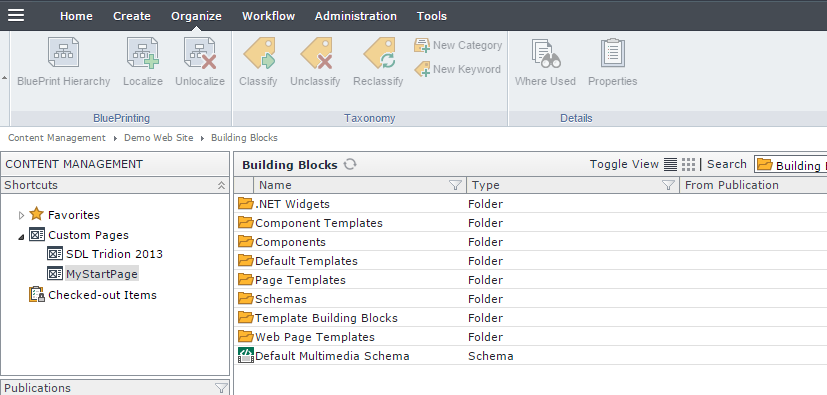Sort by the Name column header

point(360,185)
